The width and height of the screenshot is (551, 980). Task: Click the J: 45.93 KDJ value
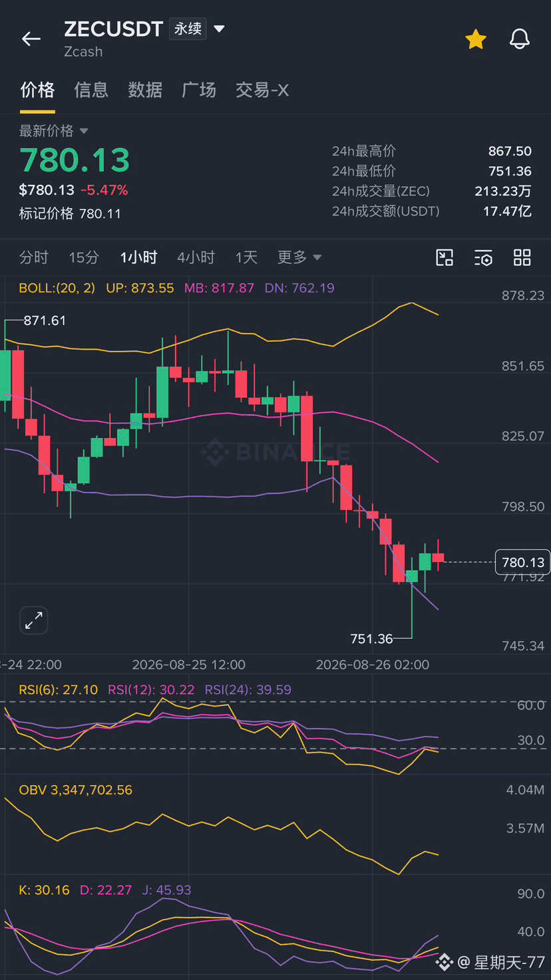pos(166,890)
